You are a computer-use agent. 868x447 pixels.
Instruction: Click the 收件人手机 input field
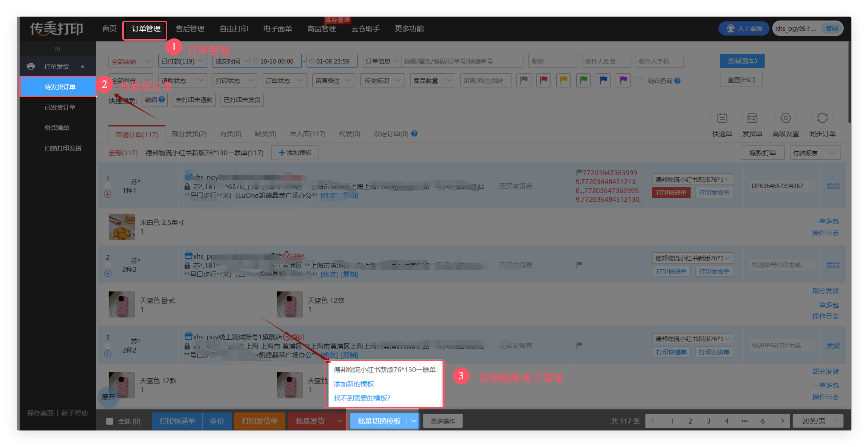point(659,61)
